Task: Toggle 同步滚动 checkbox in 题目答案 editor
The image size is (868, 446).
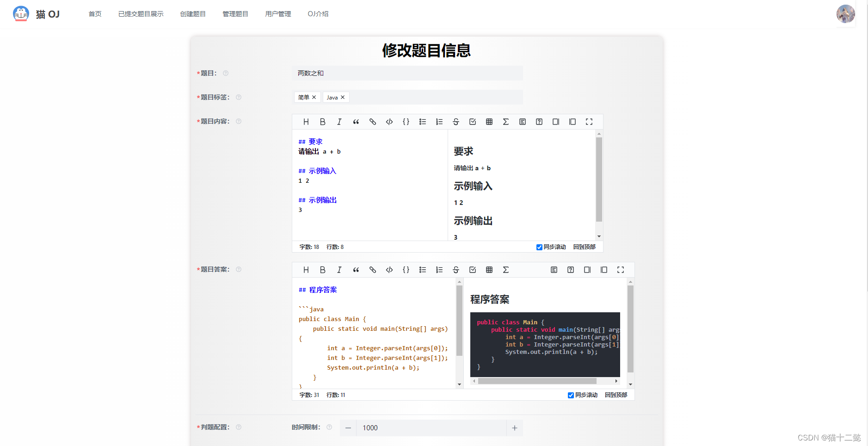Action: 571,395
